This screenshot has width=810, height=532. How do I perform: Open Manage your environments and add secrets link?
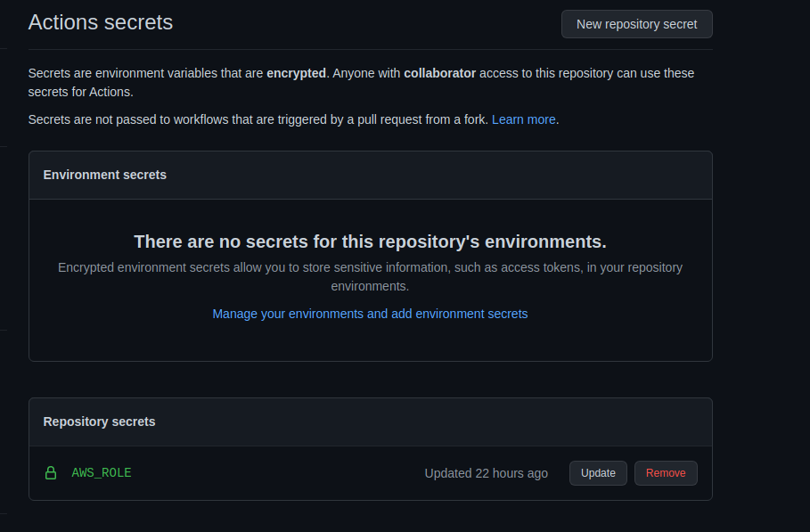point(370,314)
